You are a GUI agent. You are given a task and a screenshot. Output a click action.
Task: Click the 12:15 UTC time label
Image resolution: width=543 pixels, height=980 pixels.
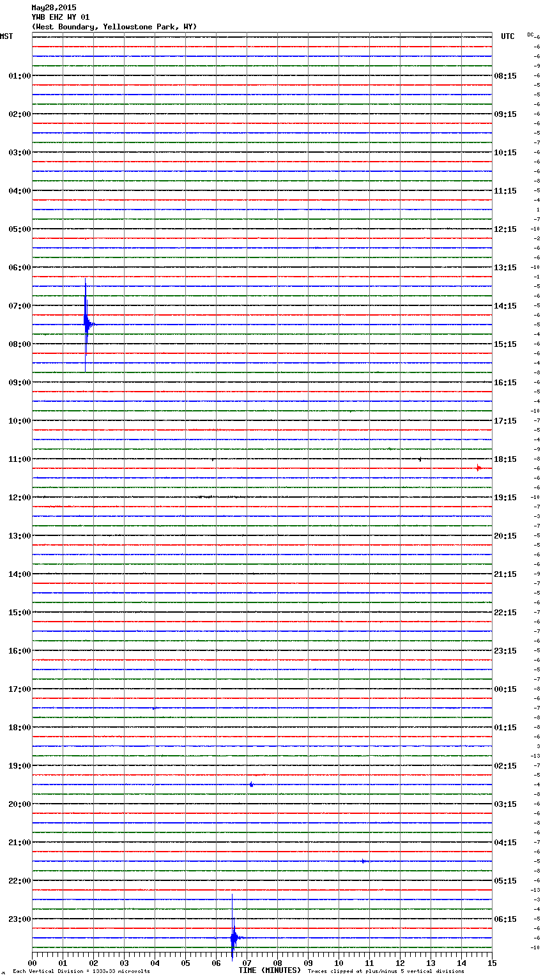click(505, 229)
